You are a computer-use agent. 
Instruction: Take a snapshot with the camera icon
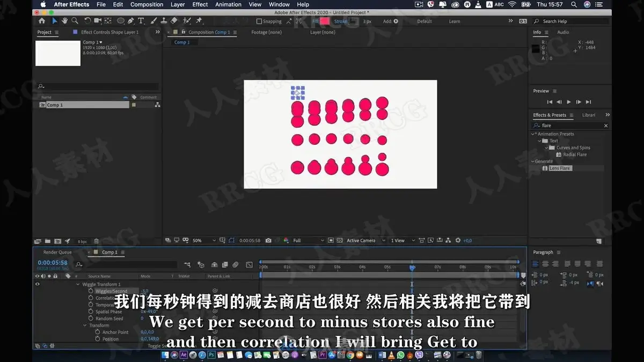tap(268, 240)
